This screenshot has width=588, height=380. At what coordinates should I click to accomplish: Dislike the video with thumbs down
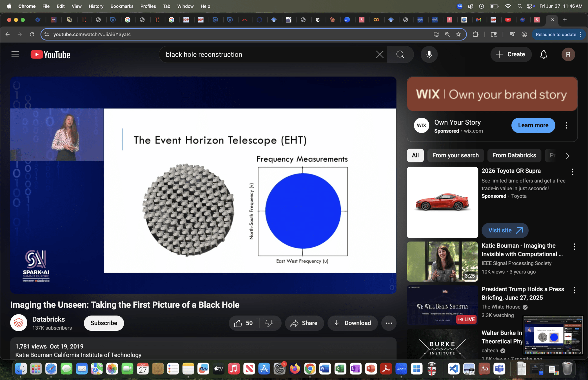point(269,323)
